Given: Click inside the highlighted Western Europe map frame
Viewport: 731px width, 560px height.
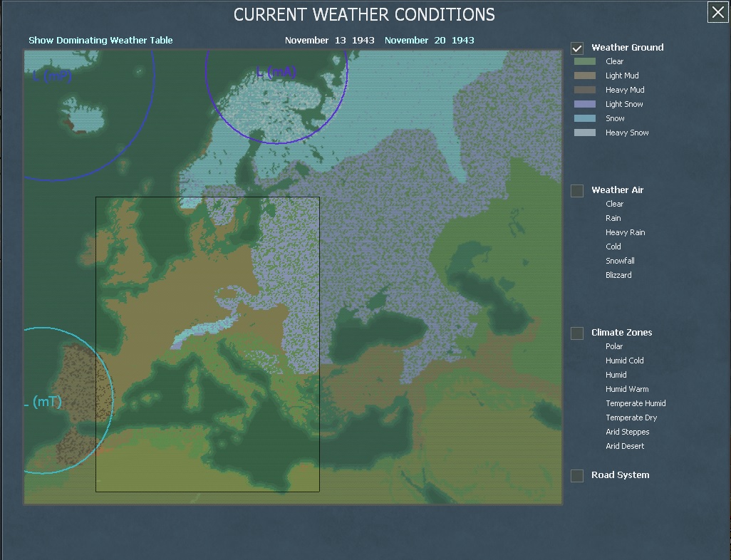Looking at the screenshot, I should [207, 342].
